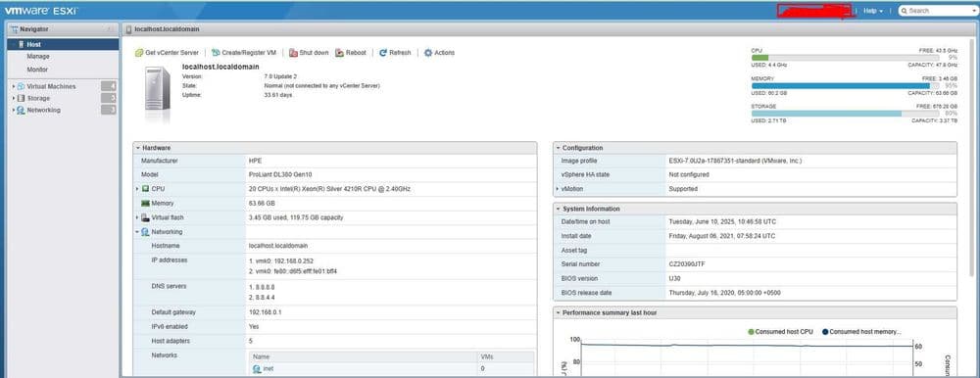Open Virtual Machines in Navigator
980x378 pixels.
pyautogui.click(x=51, y=86)
